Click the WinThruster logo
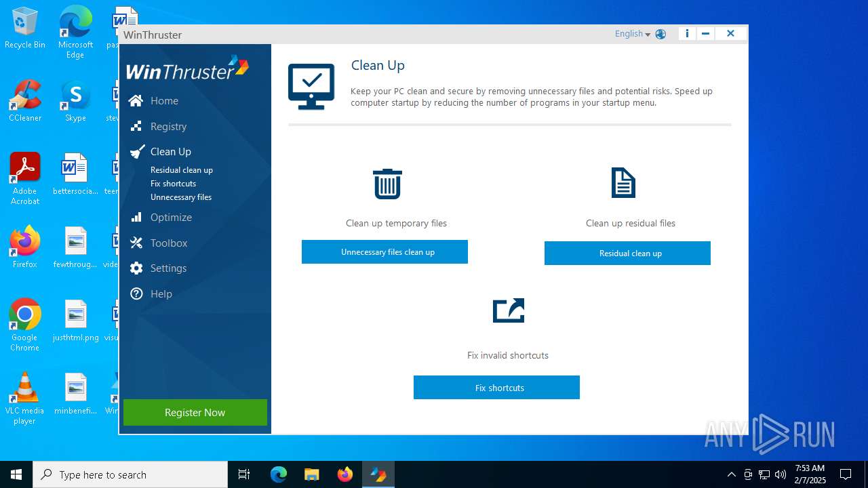This screenshot has width=868, height=488. point(188,68)
